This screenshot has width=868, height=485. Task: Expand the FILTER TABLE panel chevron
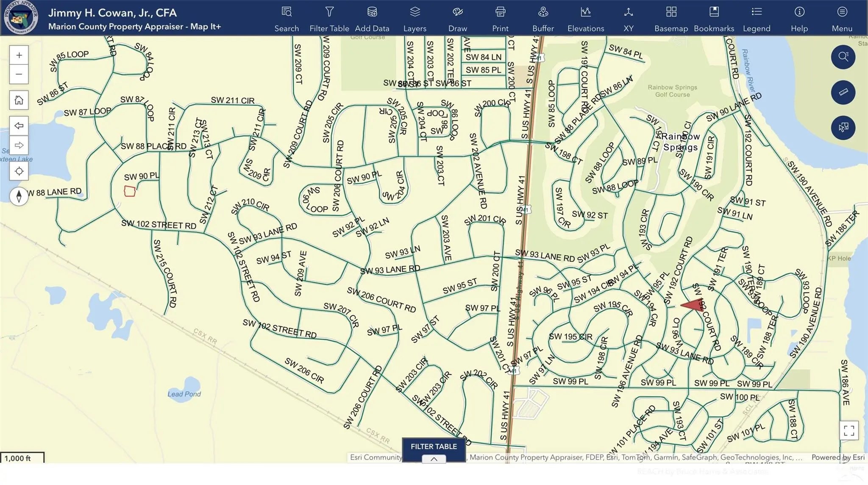pos(434,459)
